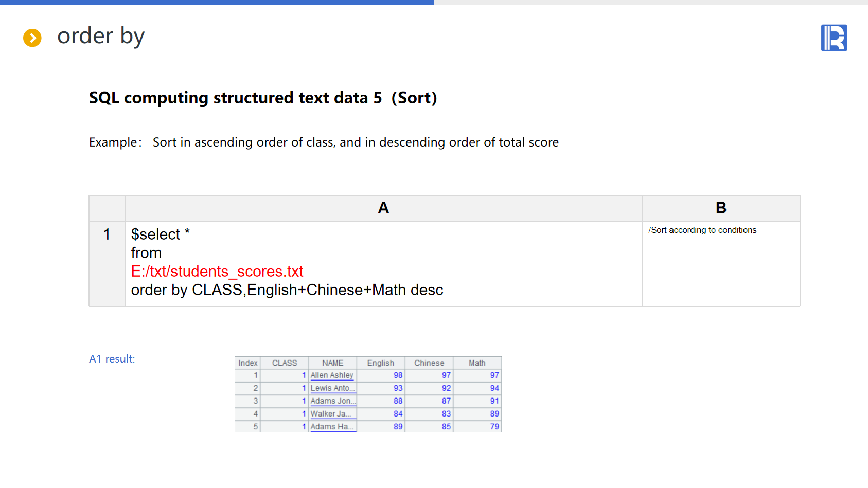Click the blue R logo icon
The height and width of the screenshot is (488, 868).
[x=834, y=38]
